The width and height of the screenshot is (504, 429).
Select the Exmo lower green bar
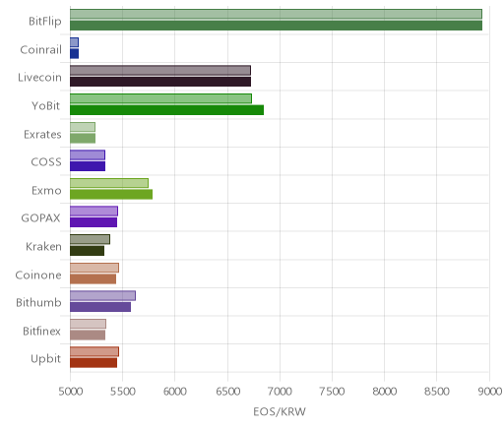[111, 195]
